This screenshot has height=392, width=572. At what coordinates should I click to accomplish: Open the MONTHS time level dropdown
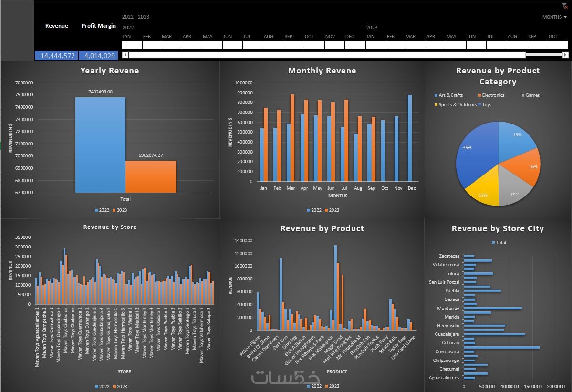tap(554, 17)
